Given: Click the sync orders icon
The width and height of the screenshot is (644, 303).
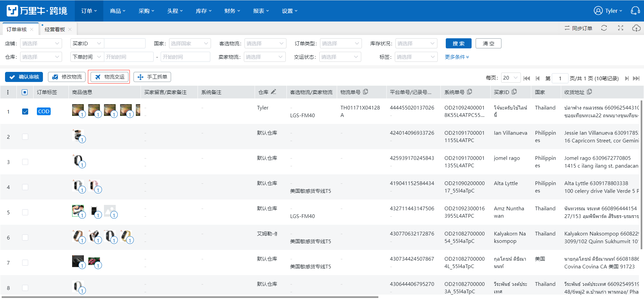Looking at the screenshot, I should click(x=567, y=28).
